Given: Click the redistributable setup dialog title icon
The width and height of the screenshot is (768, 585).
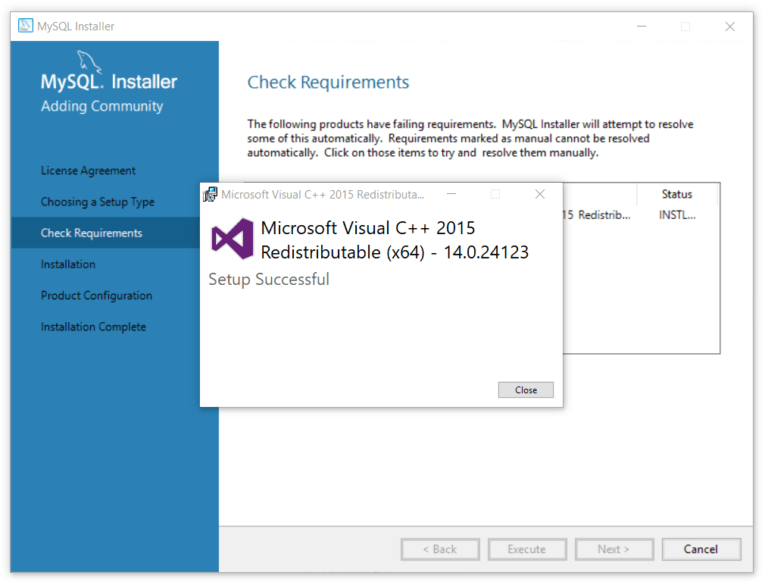Looking at the screenshot, I should tap(211, 195).
